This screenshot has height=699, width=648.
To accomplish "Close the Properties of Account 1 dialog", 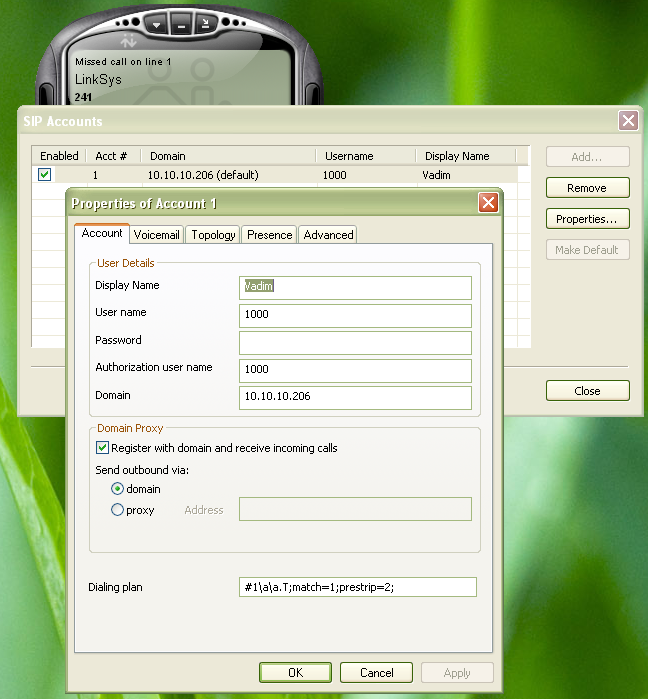I will (x=488, y=203).
